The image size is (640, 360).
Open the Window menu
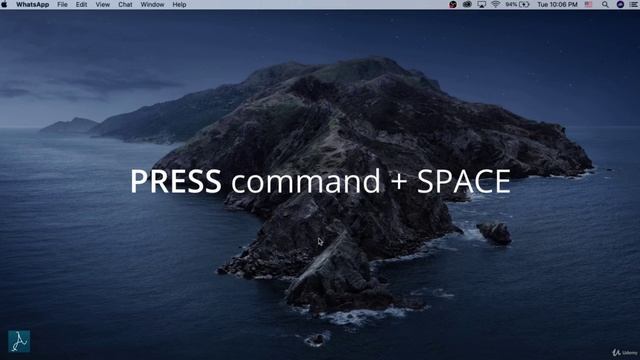tap(152, 4)
